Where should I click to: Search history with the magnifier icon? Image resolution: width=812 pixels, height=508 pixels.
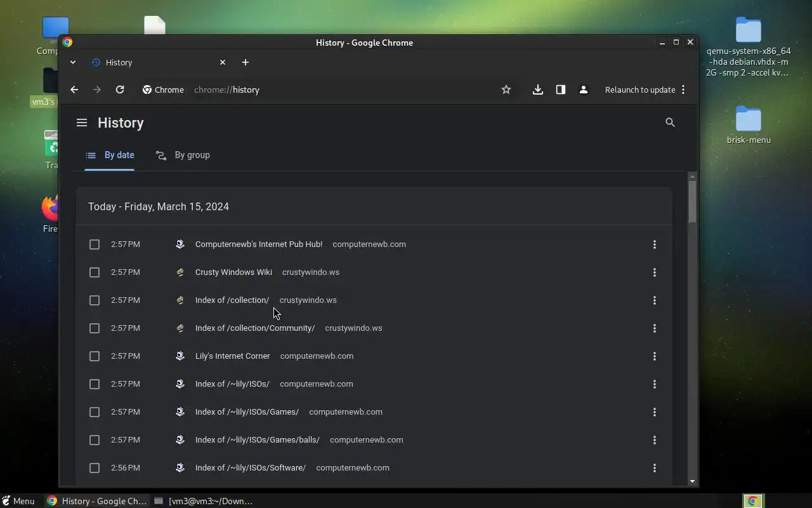[670, 123]
